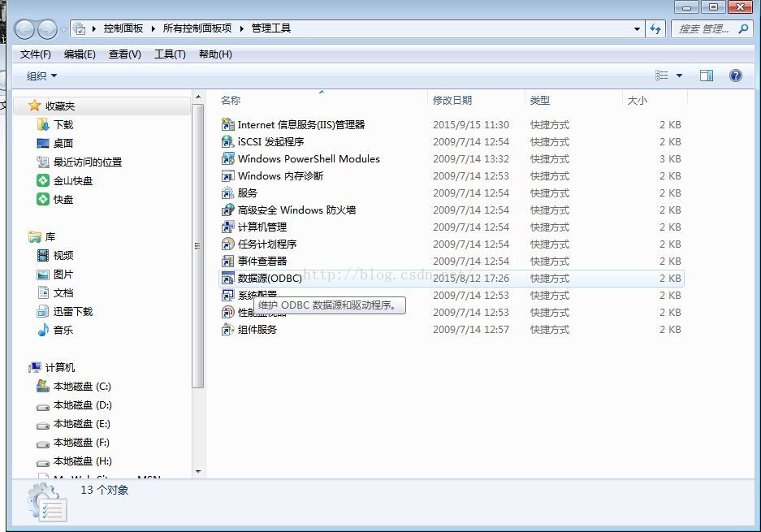The width and height of the screenshot is (761, 532).
Task: Click the navigation pane scrollbar thumb
Action: pyautogui.click(x=197, y=246)
